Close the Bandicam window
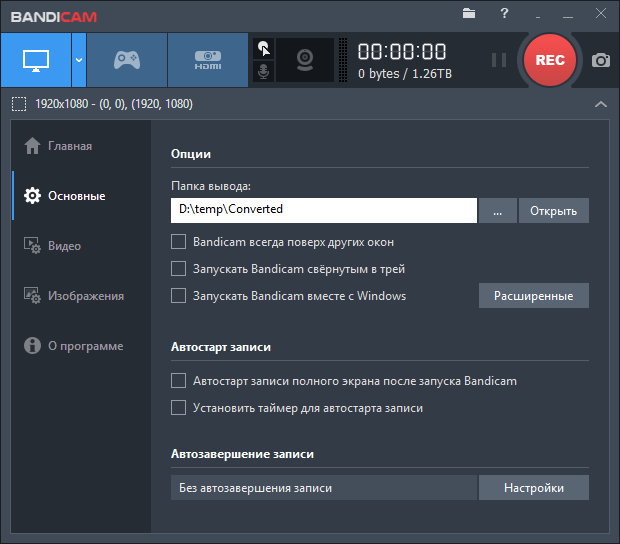Screen dimensions: 620x544 601,13
